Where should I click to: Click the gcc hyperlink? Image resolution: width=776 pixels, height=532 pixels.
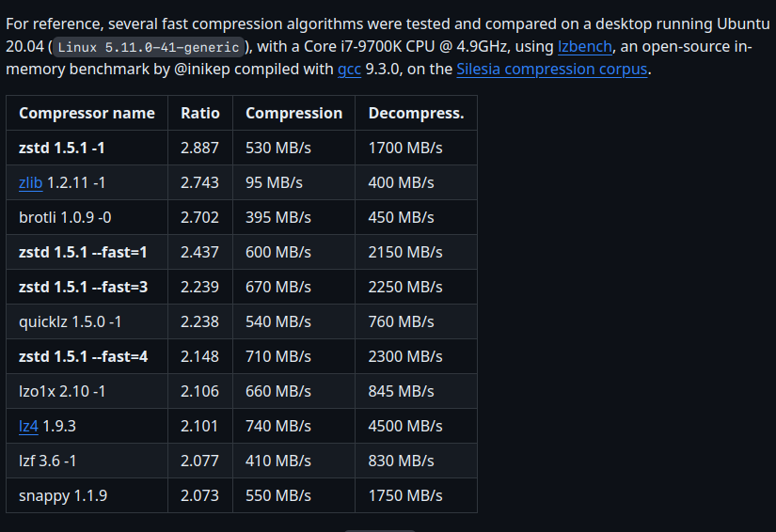click(349, 69)
